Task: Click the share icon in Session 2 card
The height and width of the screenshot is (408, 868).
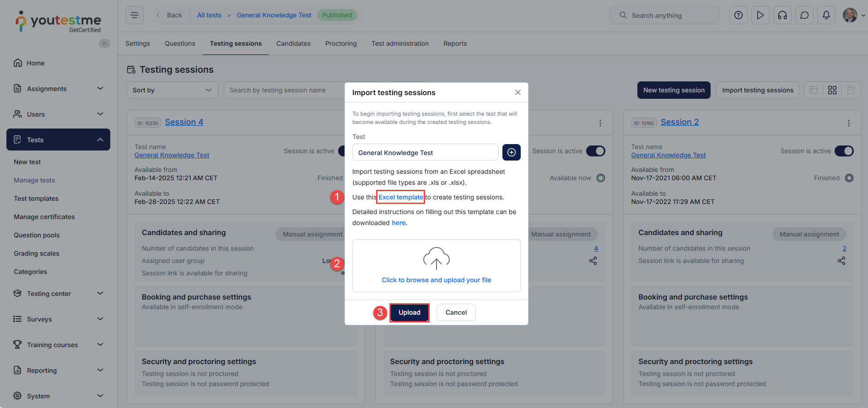Action: [841, 261]
